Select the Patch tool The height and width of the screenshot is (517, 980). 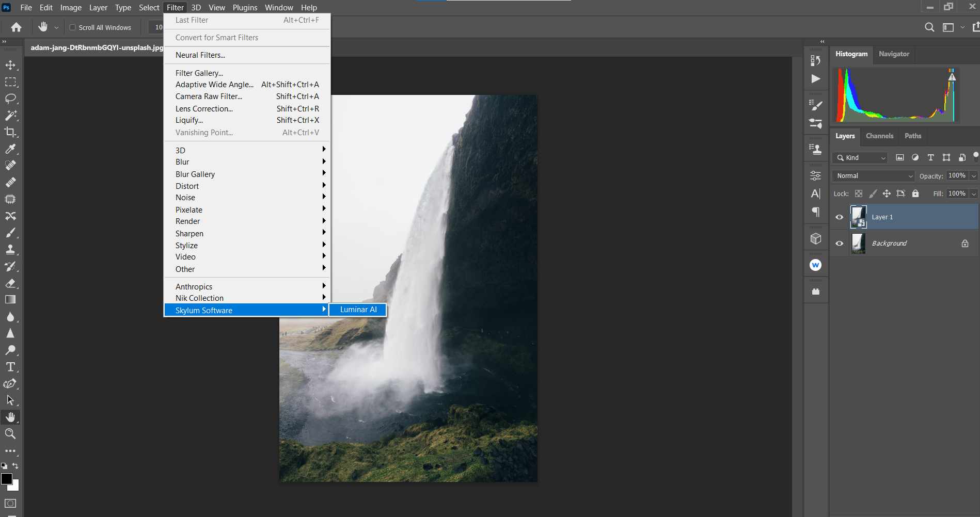(x=10, y=199)
